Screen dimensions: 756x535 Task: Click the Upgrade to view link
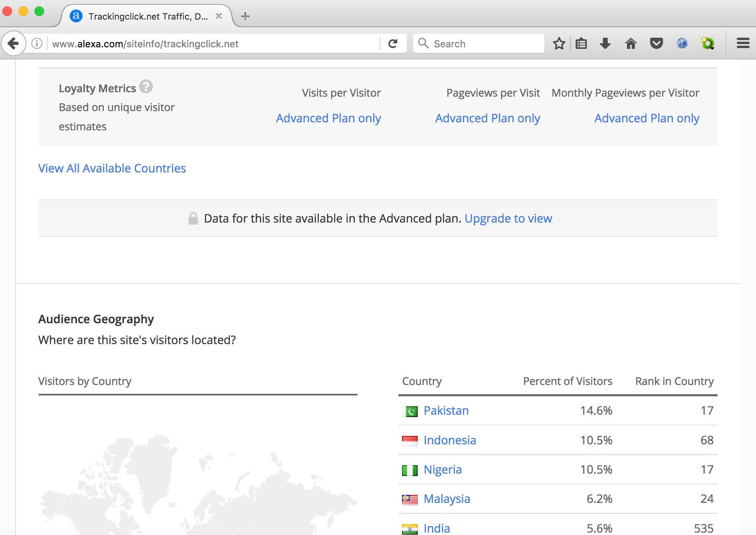pos(508,219)
